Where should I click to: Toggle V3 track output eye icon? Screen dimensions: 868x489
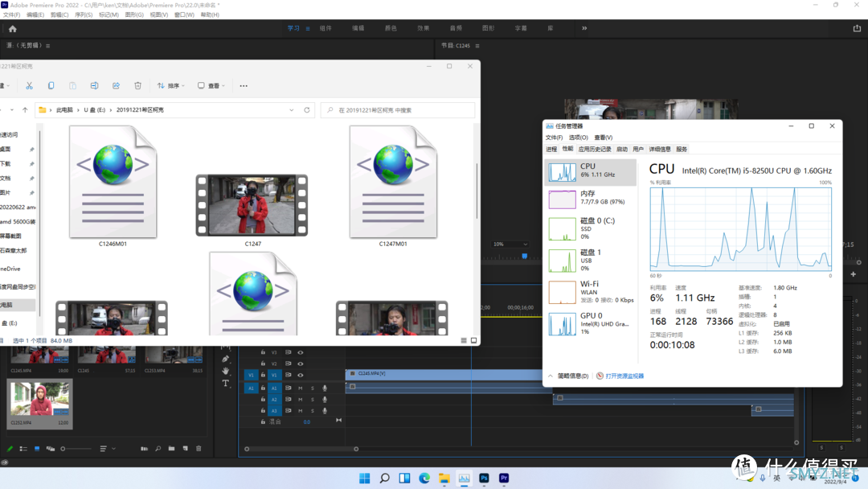click(x=301, y=352)
